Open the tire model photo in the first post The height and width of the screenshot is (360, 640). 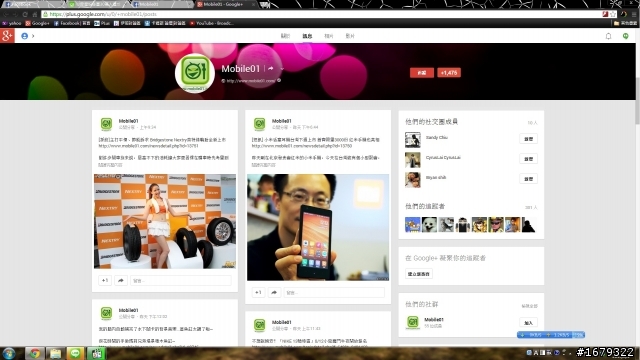coord(165,221)
